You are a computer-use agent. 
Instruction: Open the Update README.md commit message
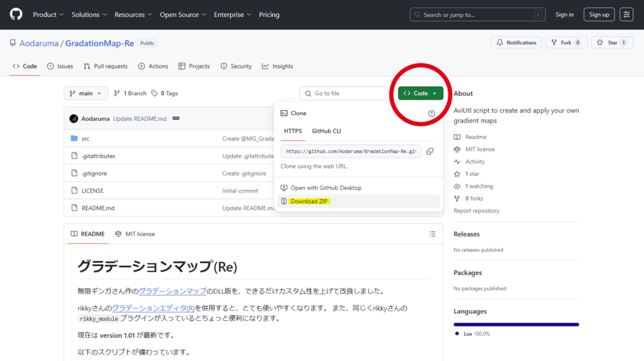(140, 119)
